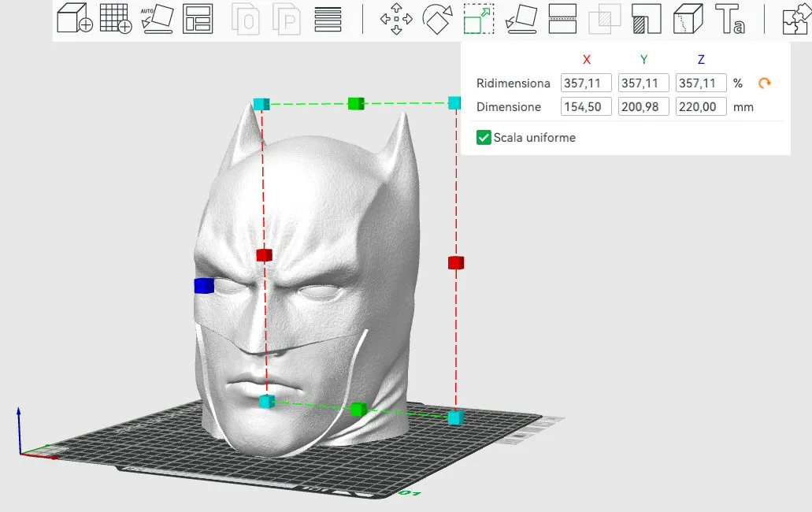Click the green scale handle on top edge

coord(356,103)
